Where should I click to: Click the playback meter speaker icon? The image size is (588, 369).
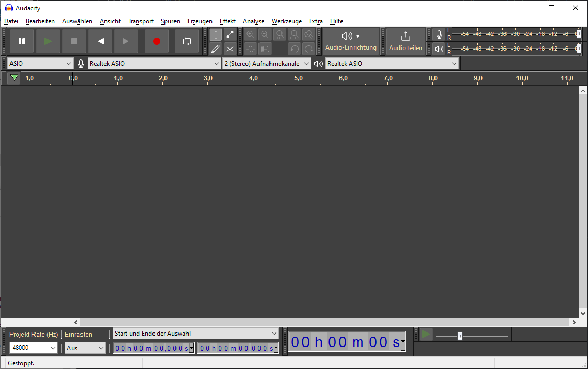tap(439, 49)
